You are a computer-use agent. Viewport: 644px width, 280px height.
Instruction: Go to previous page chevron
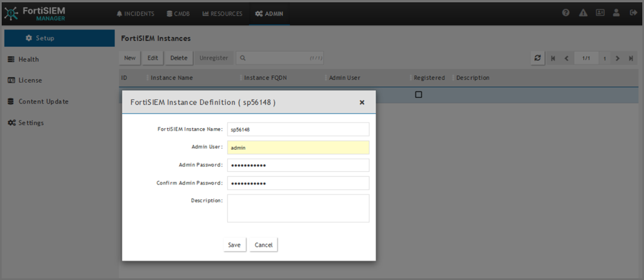pyautogui.click(x=566, y=58)
